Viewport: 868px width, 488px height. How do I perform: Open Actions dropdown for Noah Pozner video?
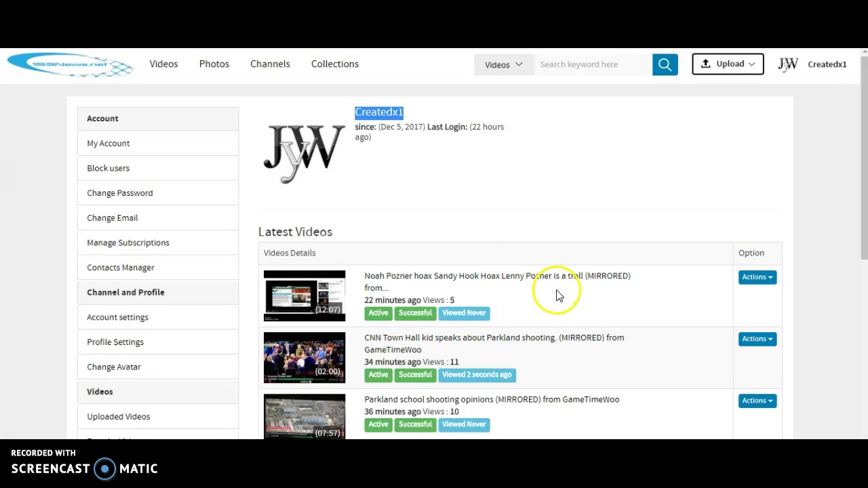pyautogui.click(x=757, y=277)
